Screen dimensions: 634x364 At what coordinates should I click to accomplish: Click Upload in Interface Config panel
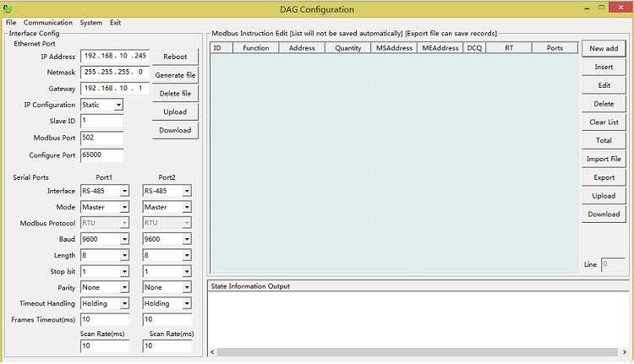pyautogui.click(x=175, y=112)
